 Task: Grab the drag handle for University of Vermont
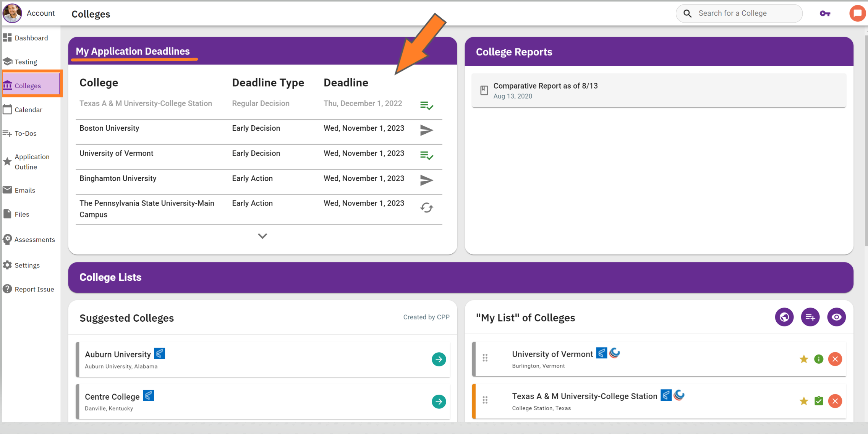point(485,358)
